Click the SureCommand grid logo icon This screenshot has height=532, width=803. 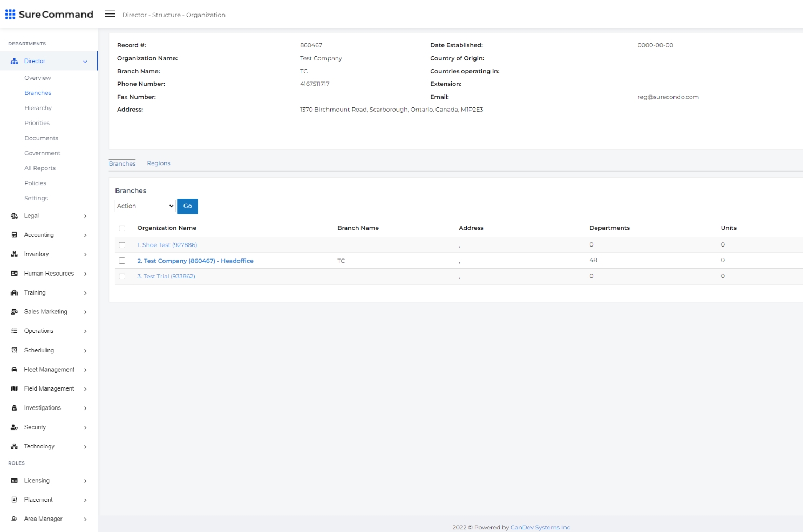pos(10,14)
